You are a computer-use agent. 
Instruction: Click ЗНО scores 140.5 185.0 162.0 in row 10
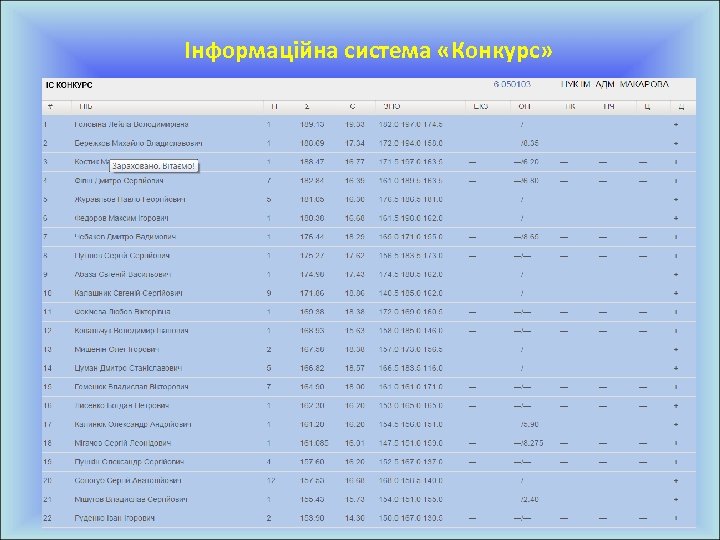411,293
